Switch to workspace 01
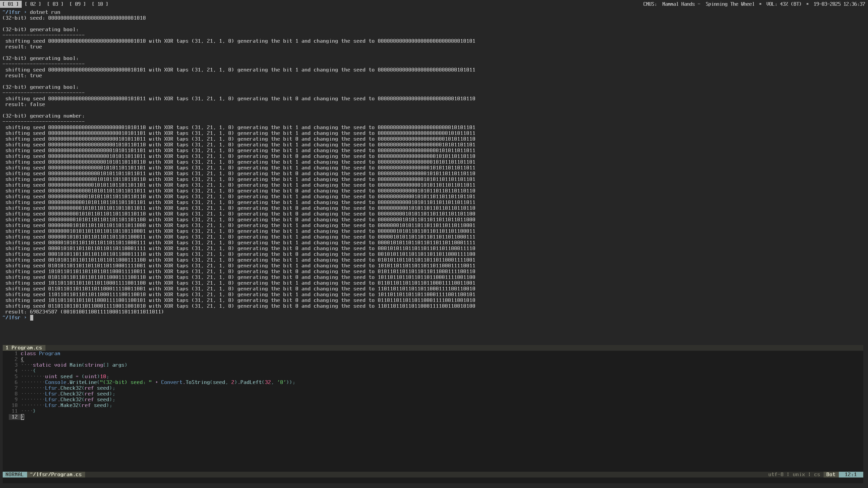 coord(11,4)
